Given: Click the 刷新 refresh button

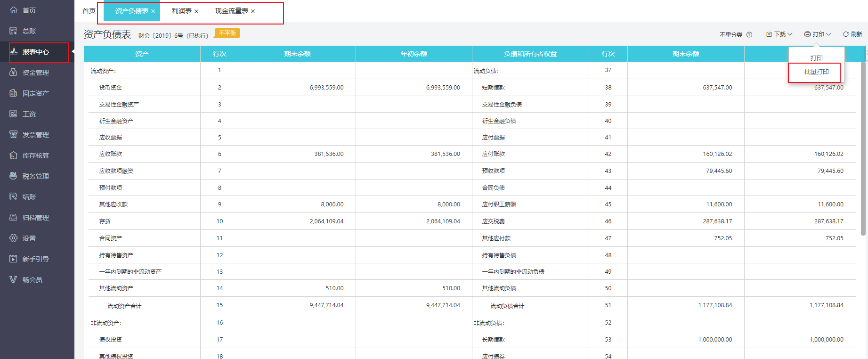Looking at the screenshot, I should click(852, 34).
